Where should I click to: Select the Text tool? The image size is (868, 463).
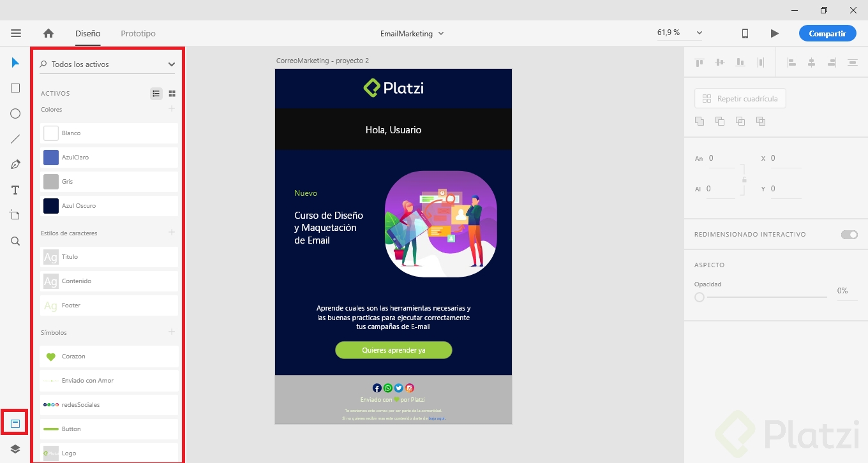tap(15, 189)
